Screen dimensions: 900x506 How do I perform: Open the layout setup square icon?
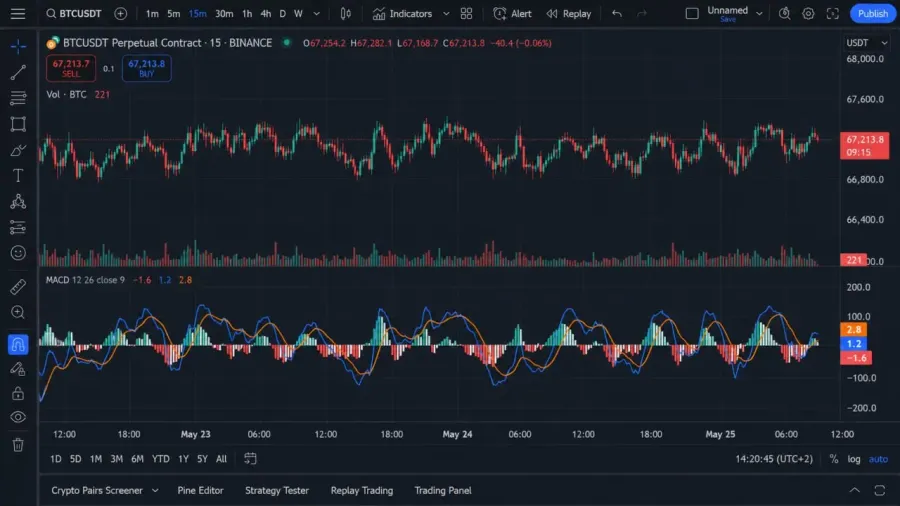[692, 13]
